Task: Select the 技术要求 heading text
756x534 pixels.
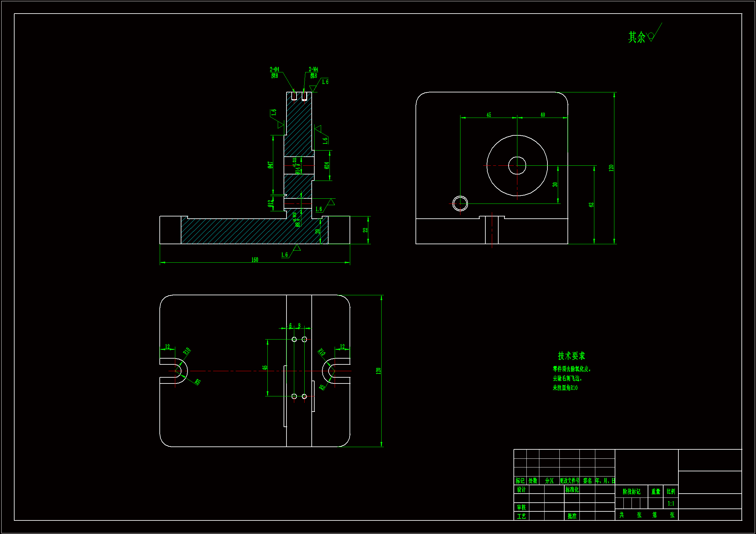Action: 571,356
